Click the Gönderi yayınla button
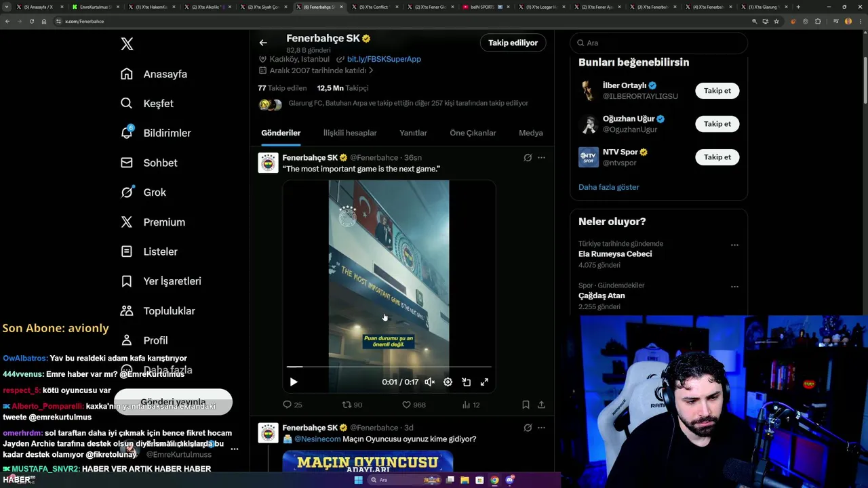Screen dimensions: 868x488 pos(173,402)
